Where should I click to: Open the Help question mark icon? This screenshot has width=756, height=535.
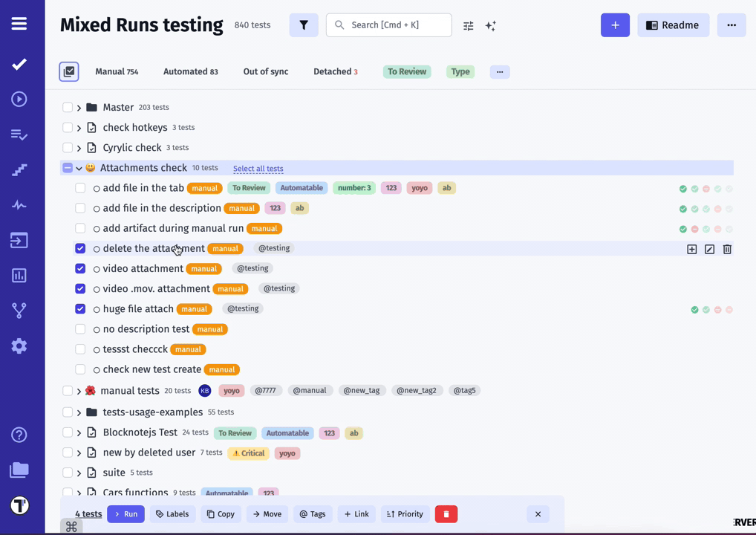pos(19,435)
